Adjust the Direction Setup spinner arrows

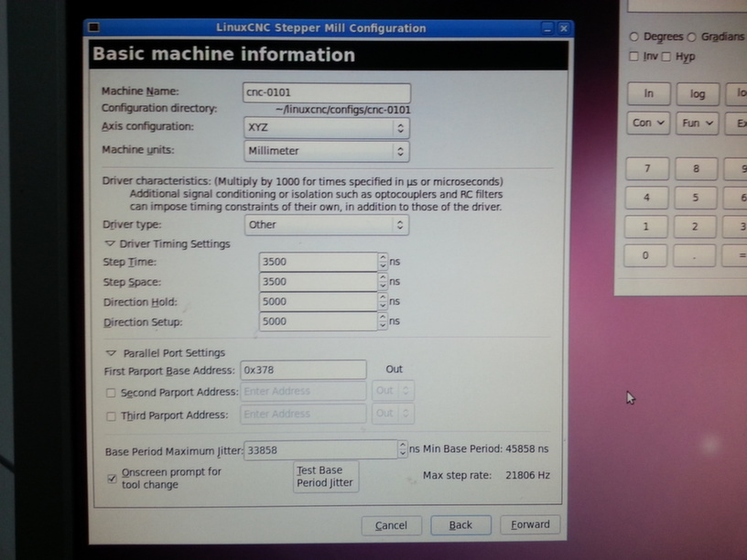[383, 321]
